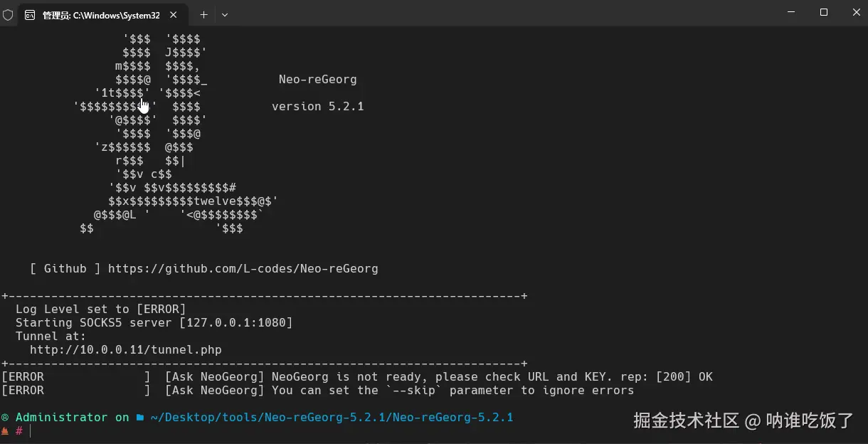The image size is (868, 444).
Task: Open a new terminal tab with plus
Action: click(x=203, y=14)
